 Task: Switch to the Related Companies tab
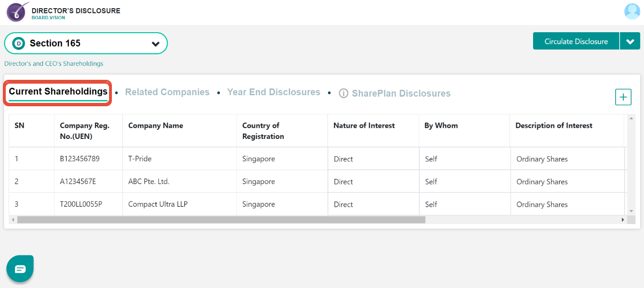point(167,92)
